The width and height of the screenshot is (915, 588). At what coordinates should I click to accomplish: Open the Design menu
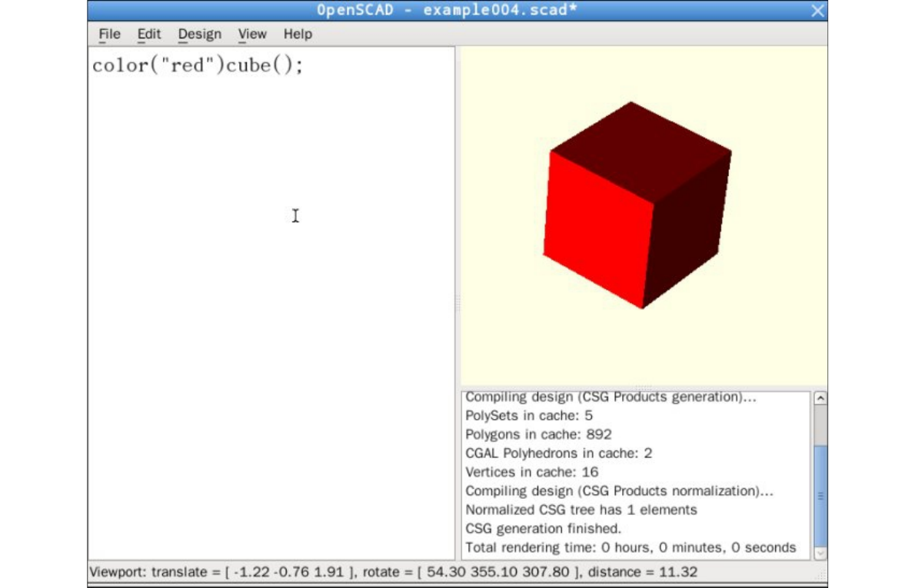coord(200,35)
